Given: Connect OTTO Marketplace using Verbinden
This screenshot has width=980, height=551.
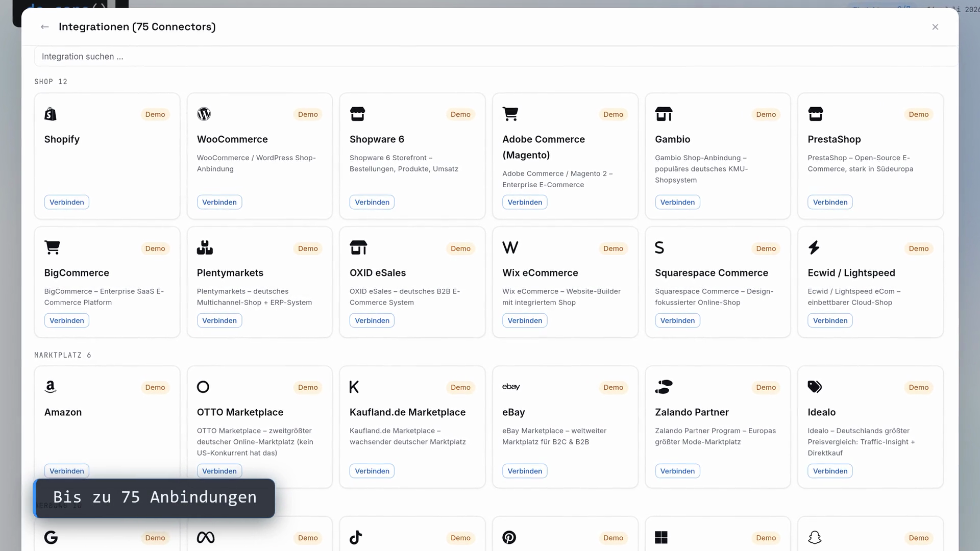Looking at the screenshot, I should [219, 471].
